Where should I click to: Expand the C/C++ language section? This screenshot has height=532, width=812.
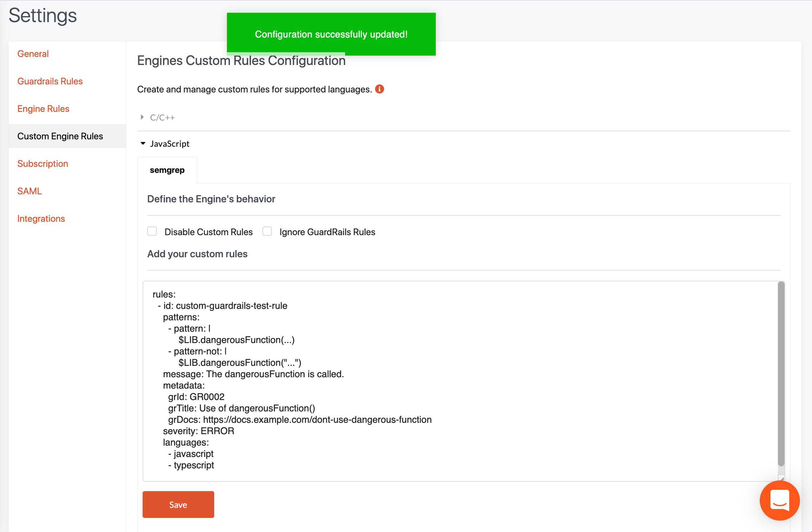point(162,118)
